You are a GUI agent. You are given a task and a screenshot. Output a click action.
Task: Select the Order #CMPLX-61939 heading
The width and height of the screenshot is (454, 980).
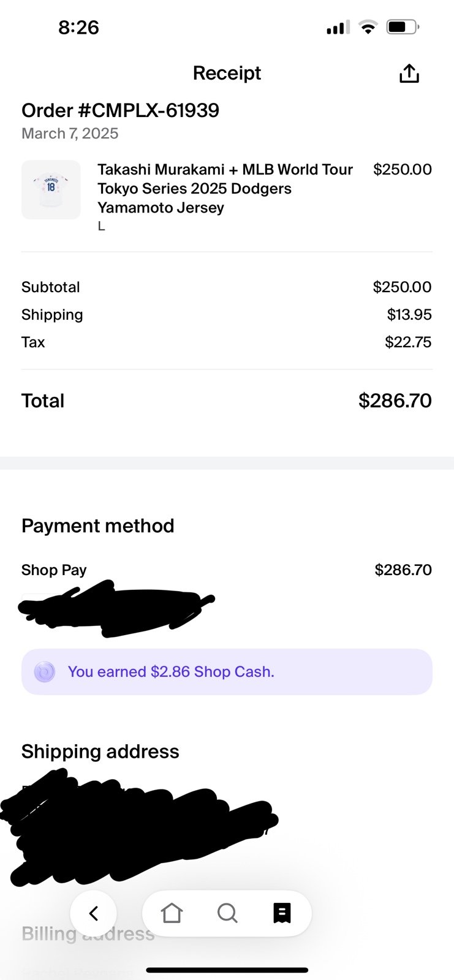point(120,110)
